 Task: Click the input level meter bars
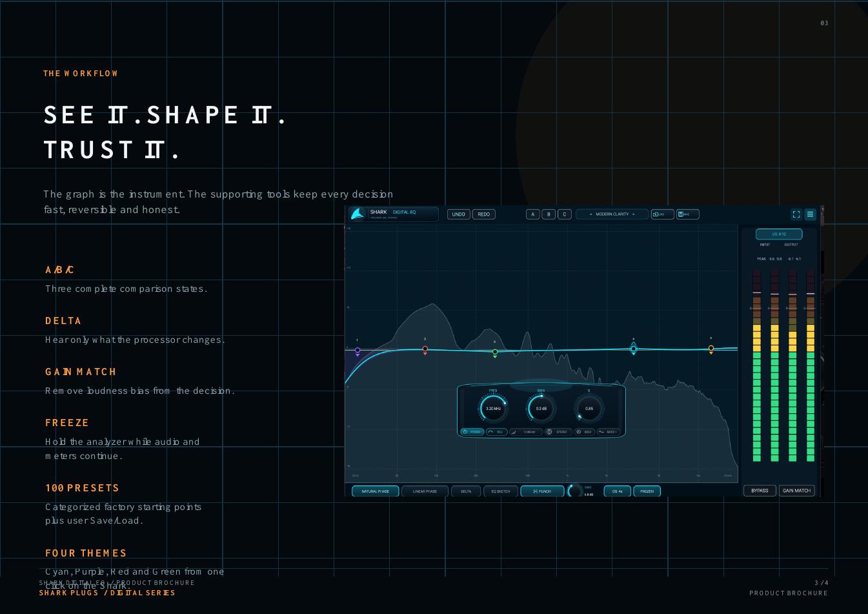click(x=765, y=366)
